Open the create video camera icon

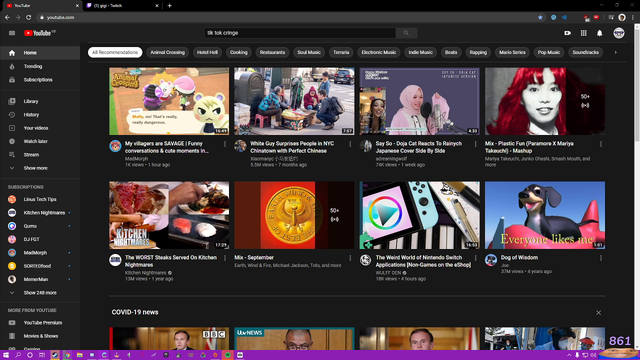[567, 33]
